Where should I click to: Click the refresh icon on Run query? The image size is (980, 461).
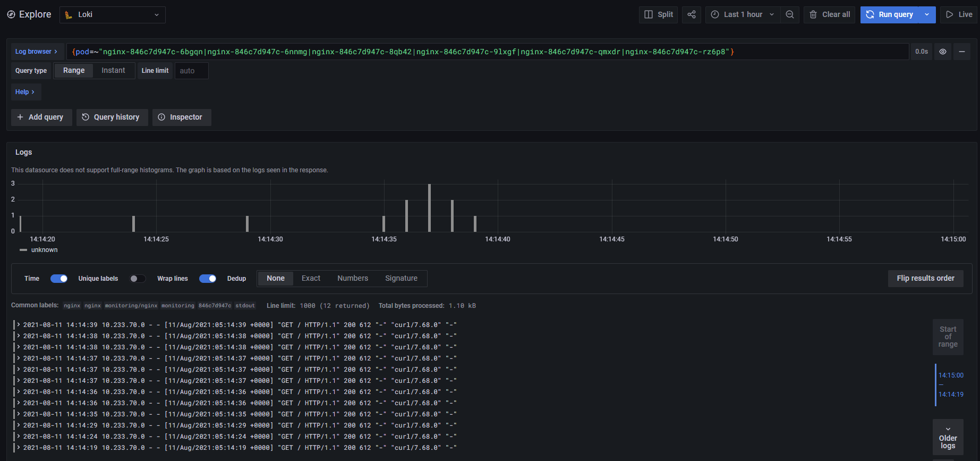pyautogui.click(x=870, y=15)
